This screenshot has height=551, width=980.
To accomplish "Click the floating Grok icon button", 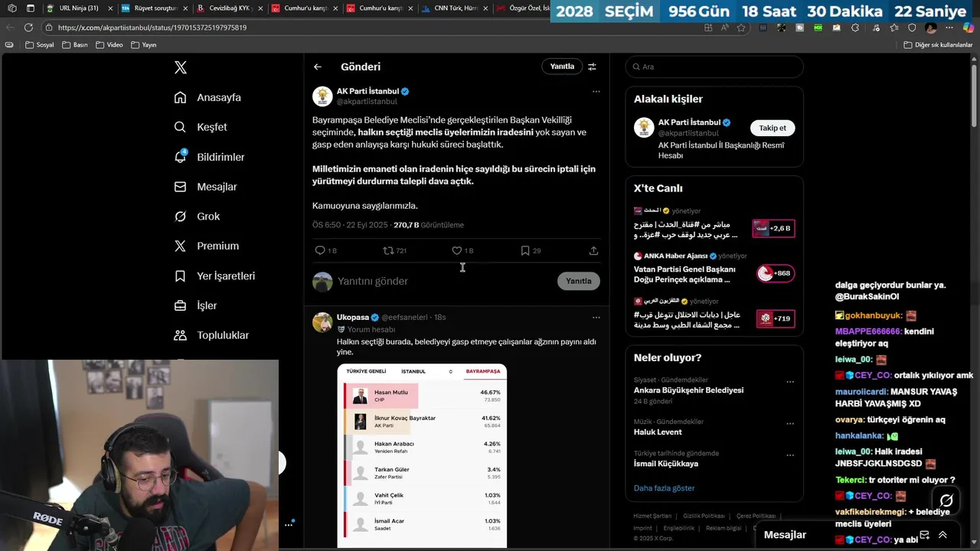I will tap(946, 500).
